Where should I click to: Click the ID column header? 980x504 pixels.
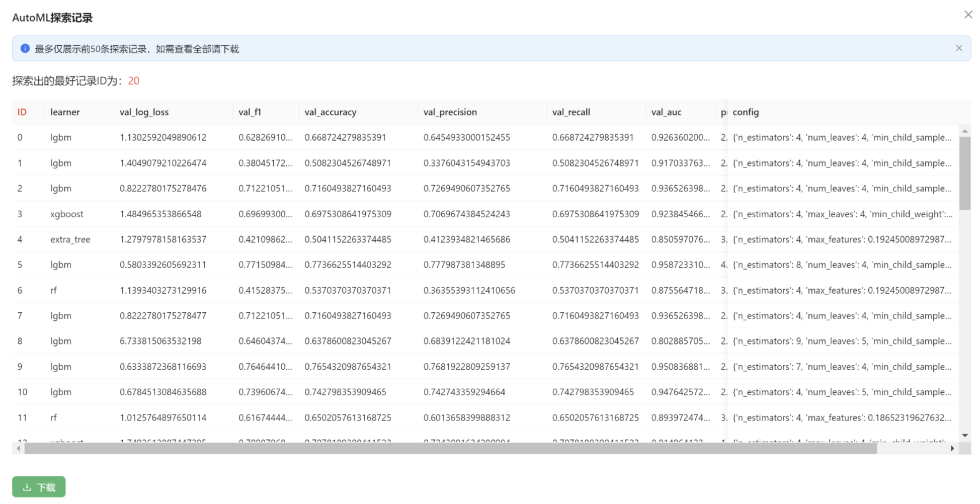pyautogui.click(x=22, y=112)
